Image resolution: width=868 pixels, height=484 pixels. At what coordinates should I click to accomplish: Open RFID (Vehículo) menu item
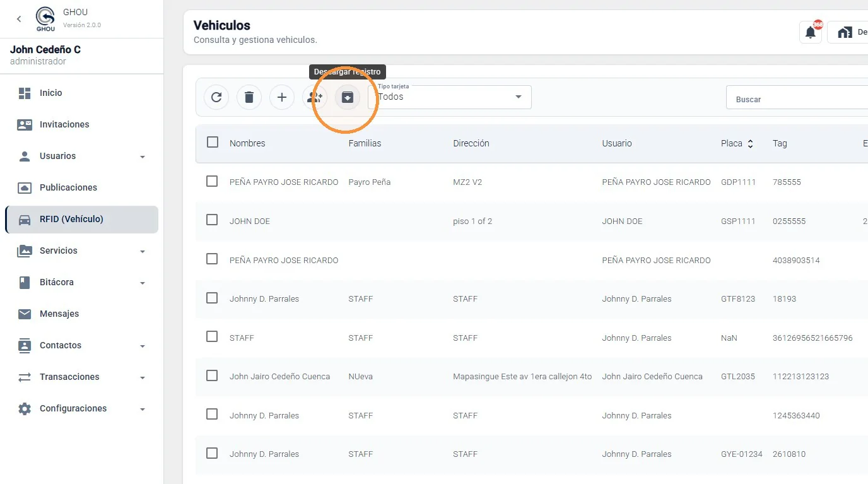pyautogui.click(x=81, y=220)
